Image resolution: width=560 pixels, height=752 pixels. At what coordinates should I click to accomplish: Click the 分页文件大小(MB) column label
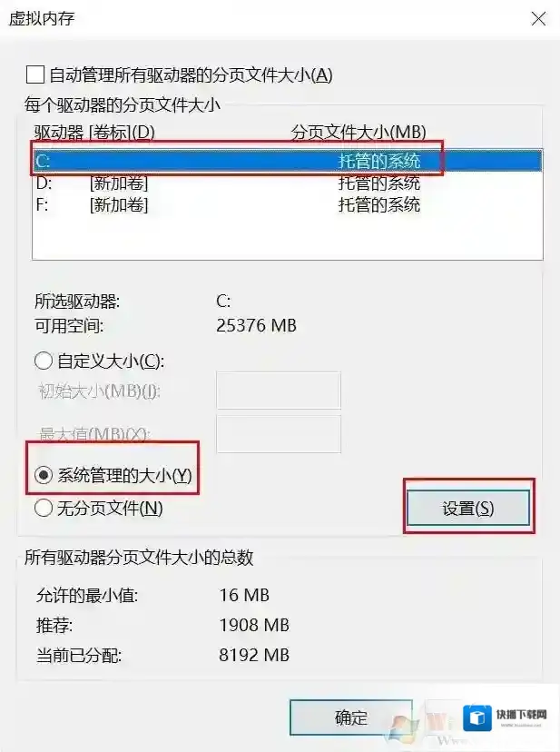tap(359, 133)
